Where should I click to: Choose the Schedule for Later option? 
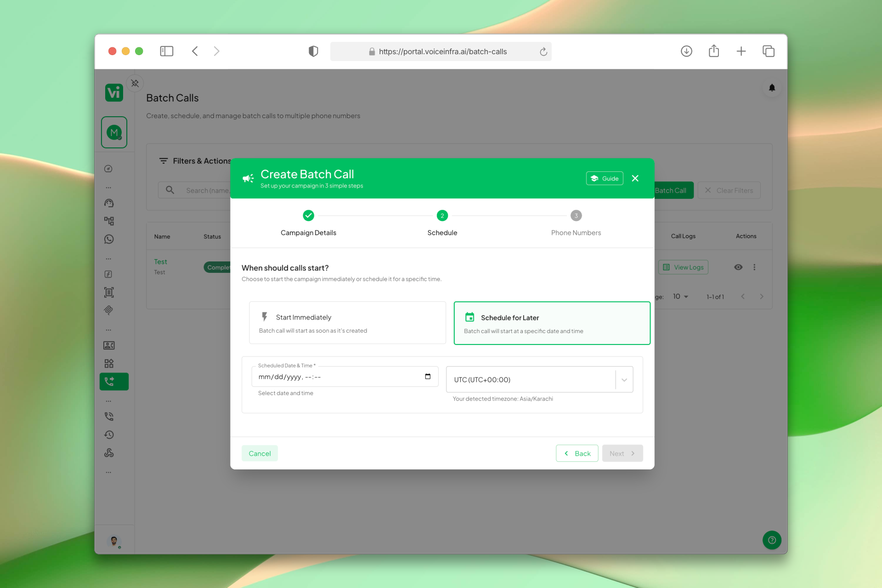point(552,323)
